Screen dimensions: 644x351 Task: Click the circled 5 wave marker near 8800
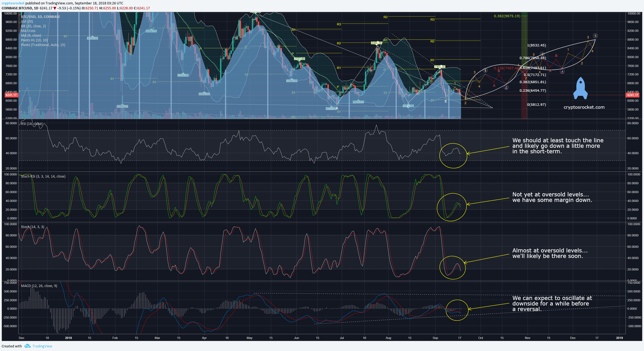coord(595,36)
